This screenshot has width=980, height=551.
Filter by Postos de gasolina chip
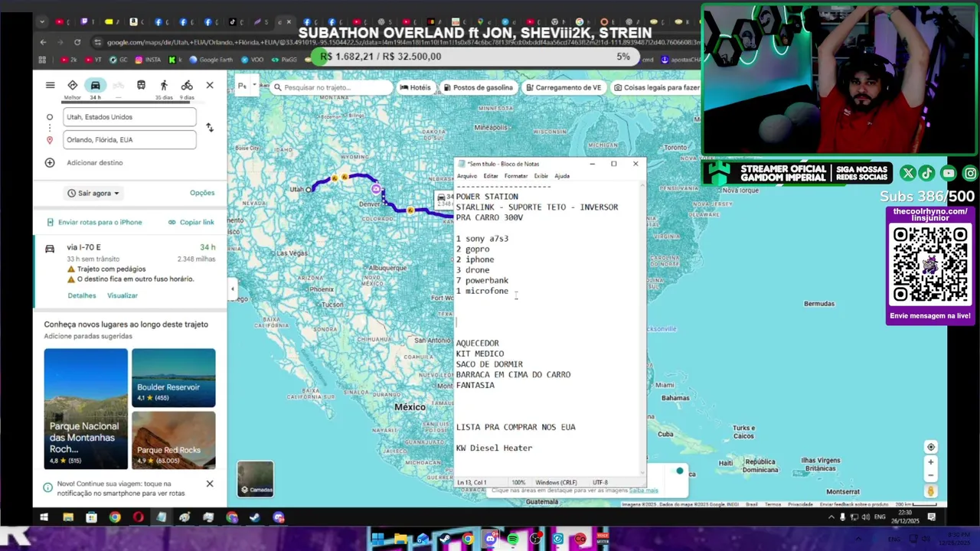coord(478,87)
